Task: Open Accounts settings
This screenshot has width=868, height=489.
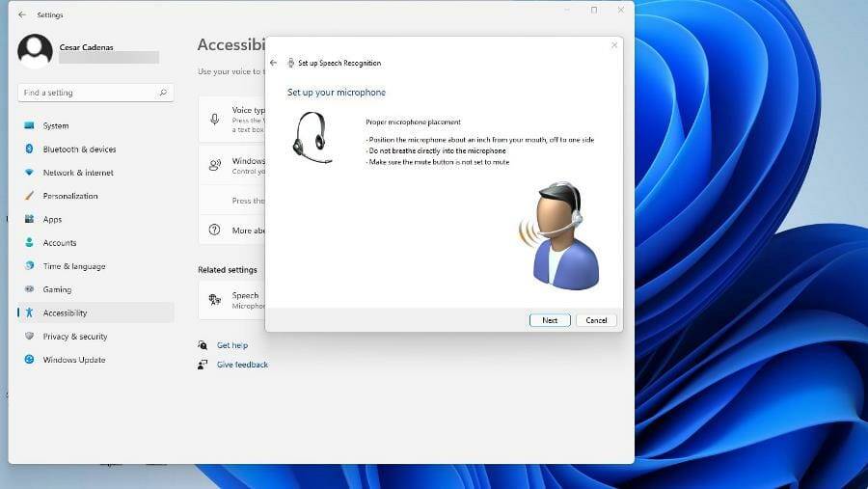Action: [95, 242]
